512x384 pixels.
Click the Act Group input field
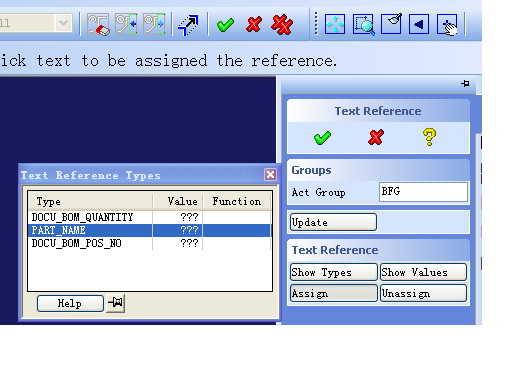(423, 192)
